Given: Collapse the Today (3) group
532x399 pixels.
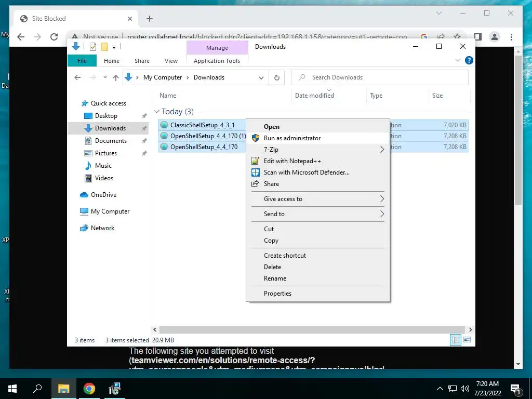Looking at the screenshot, I should [156, 112].
